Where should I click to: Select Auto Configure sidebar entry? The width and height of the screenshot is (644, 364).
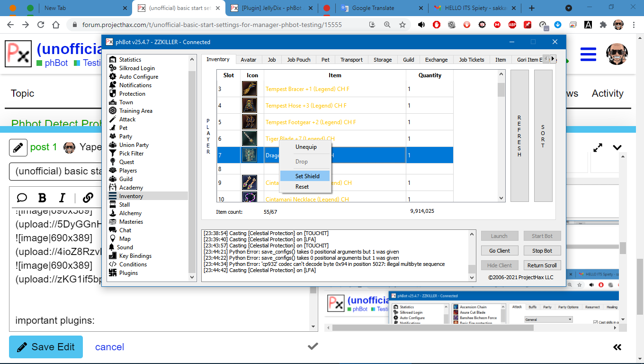pos(138,77)
